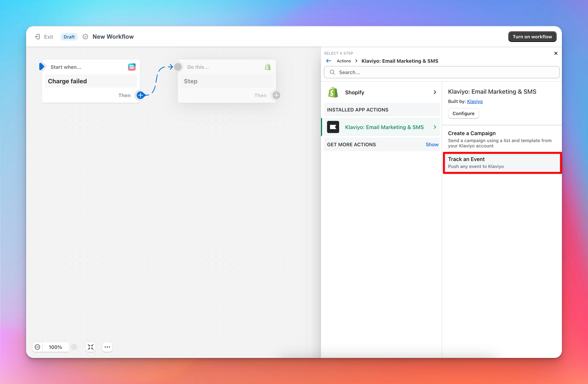Select the Step placeholder card
This screenshot has height=384, width=588.
227,81
